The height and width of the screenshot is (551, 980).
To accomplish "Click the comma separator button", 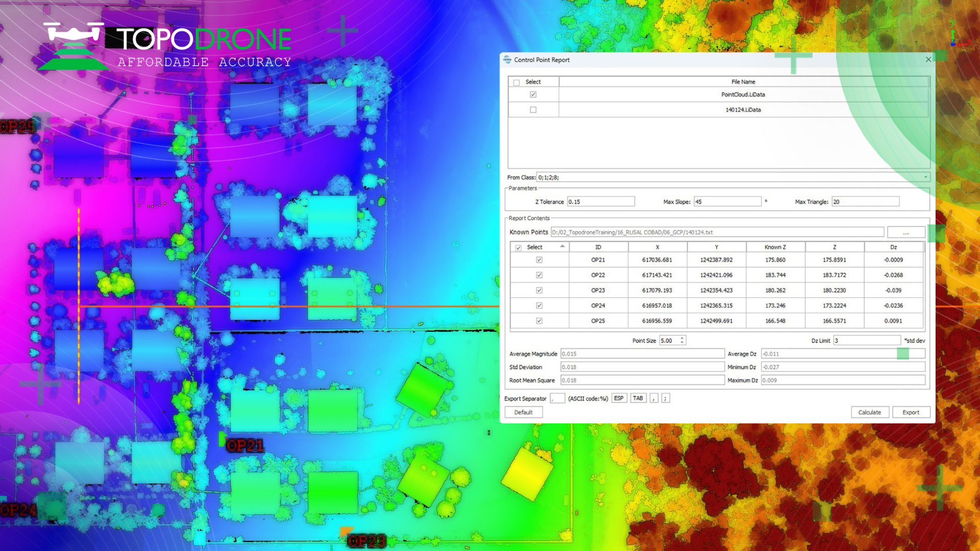I will click(x=654, y=398).
